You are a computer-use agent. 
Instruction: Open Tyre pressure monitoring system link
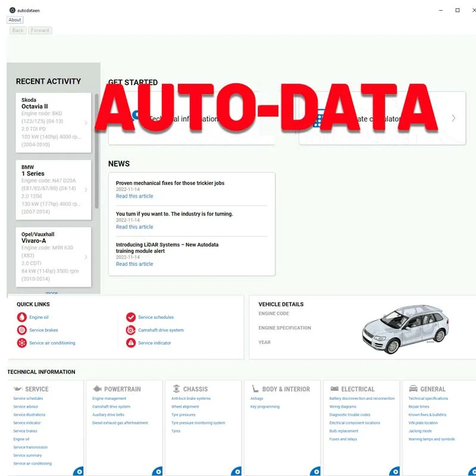[198, 423]
